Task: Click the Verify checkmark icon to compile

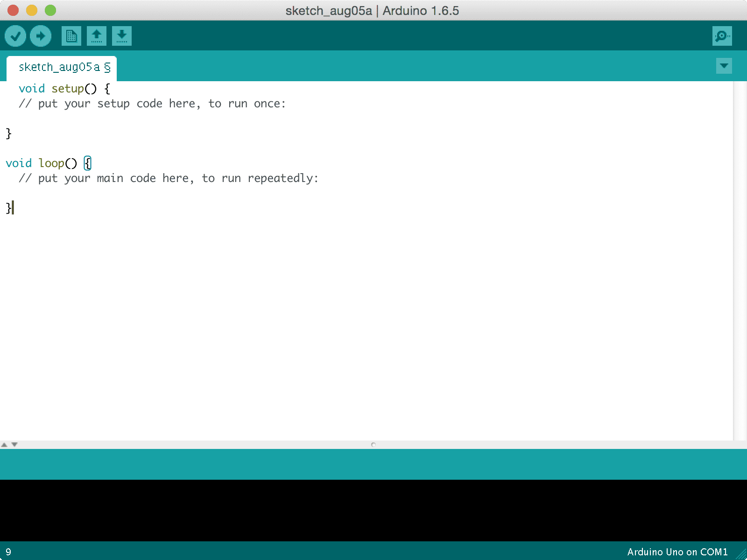Action: pos(15,35)
